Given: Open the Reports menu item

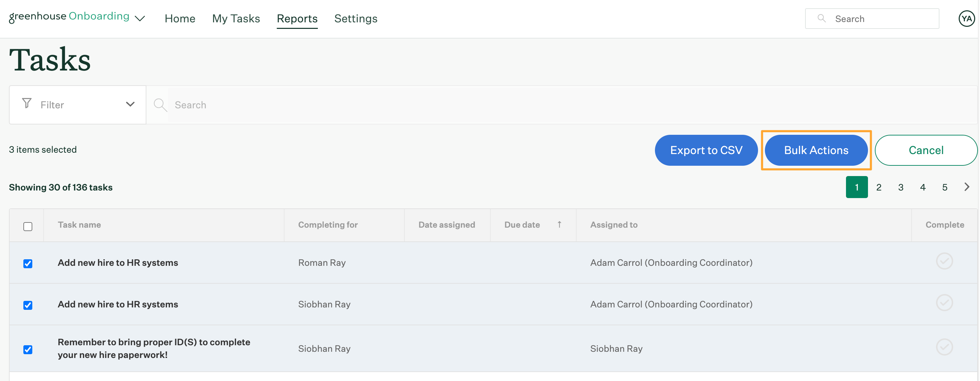Looking at the screenshot, I should [298, 18].
